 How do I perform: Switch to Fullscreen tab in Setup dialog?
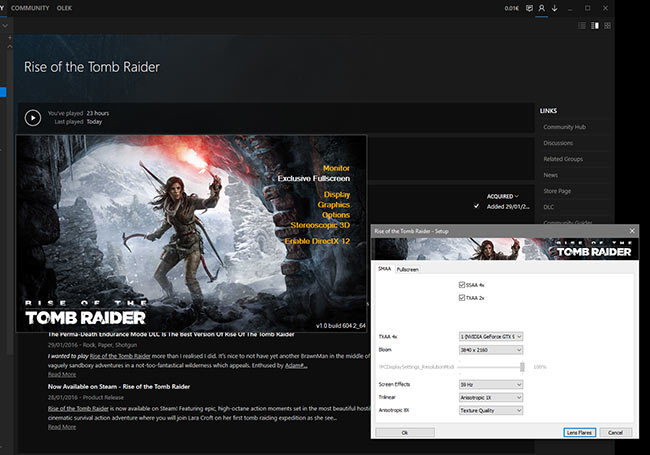(x=407, y=269)
